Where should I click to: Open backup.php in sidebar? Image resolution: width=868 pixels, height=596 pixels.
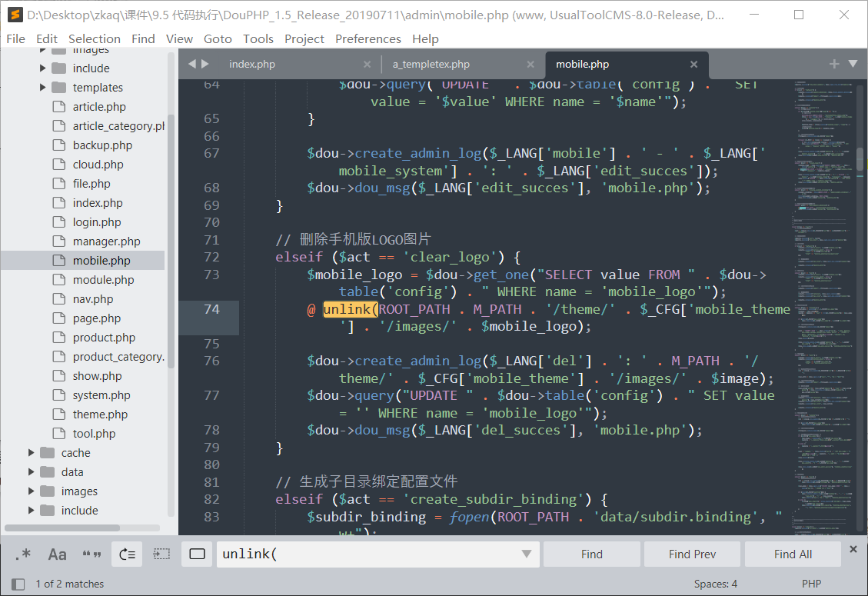(102, 145)
